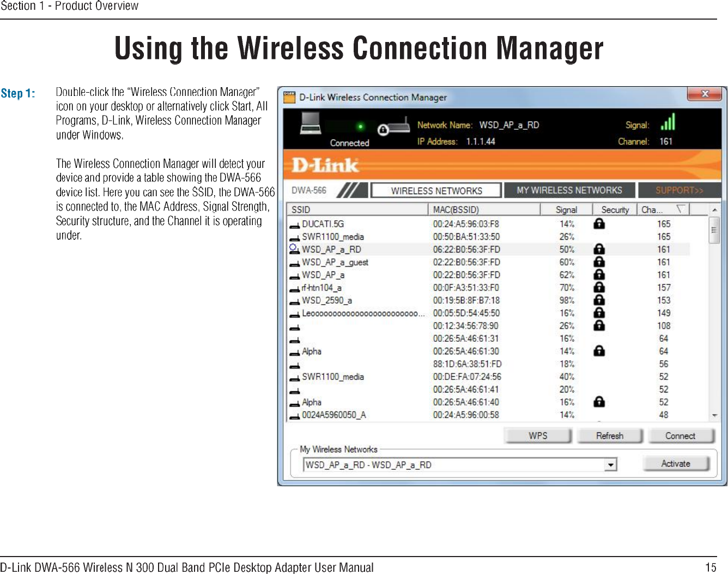Open My Wireless Networks tab
Image resolution: width=728 pixels, height=574 pixels.
click(x=569, y=190)
